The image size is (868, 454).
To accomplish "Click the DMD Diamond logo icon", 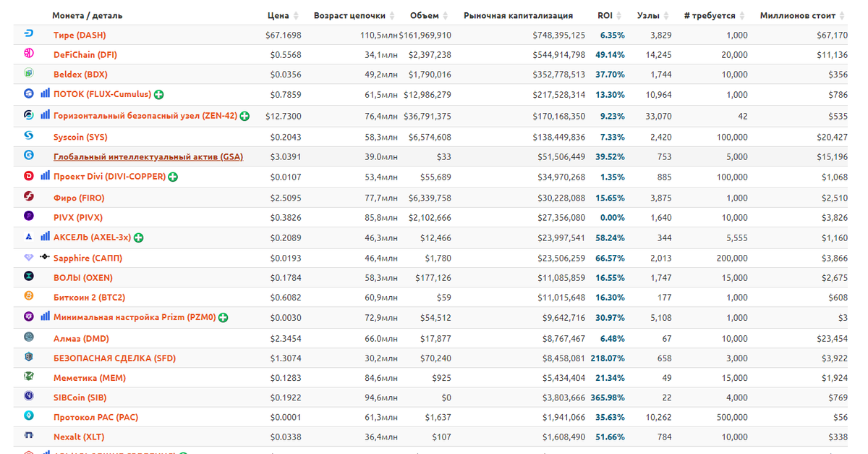I will [x=29, y=337].
